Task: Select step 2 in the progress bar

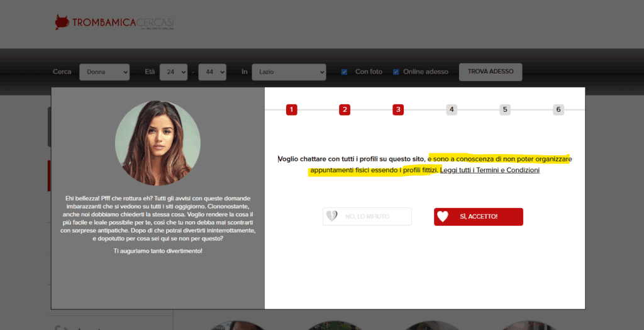Action: pyautogui.click(x=345, y=109)
